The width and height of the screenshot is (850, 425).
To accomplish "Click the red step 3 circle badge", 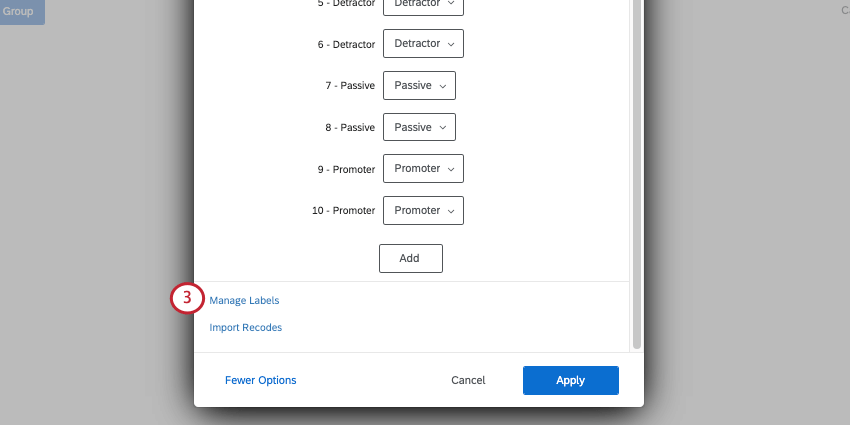I will tap(186, 300).
